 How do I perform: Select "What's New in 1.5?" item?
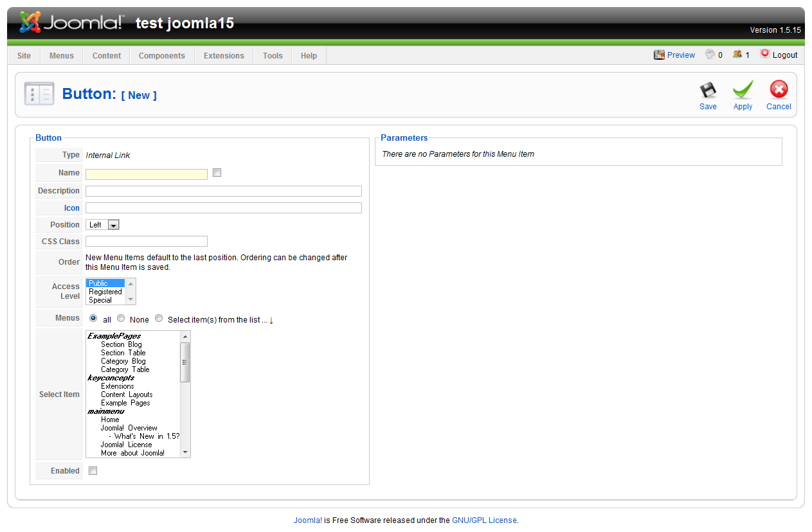pyautogui.click(x=144, y=436)
